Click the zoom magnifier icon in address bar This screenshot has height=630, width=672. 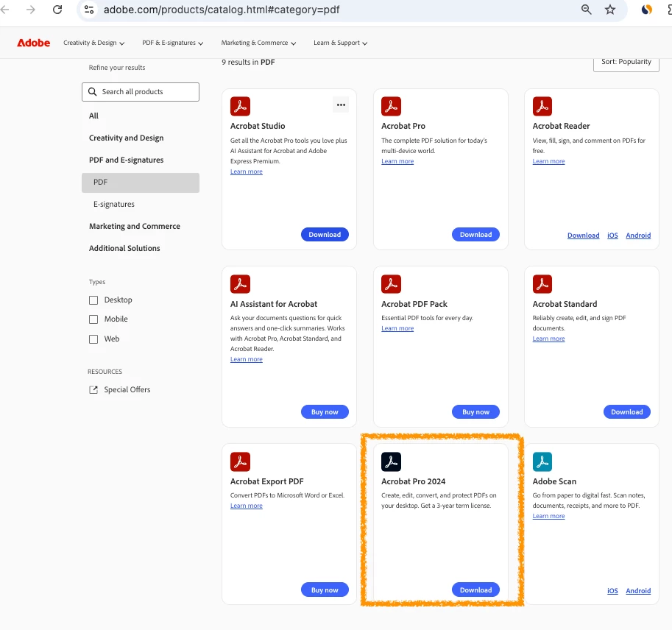[x=586, y=10]
